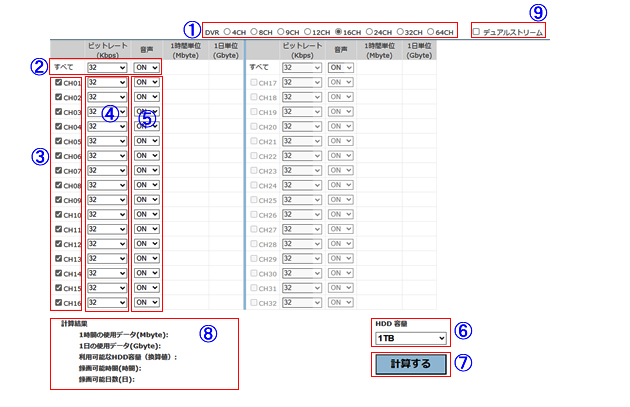Choose the 32CH DVR radio button
Viewport: 630px width, 407px height.
click(x=397, y=31)
